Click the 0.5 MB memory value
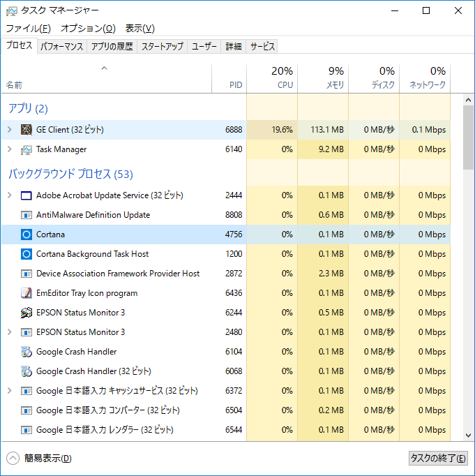Screen dimensions: 475x476 click(x=331, y=313)
